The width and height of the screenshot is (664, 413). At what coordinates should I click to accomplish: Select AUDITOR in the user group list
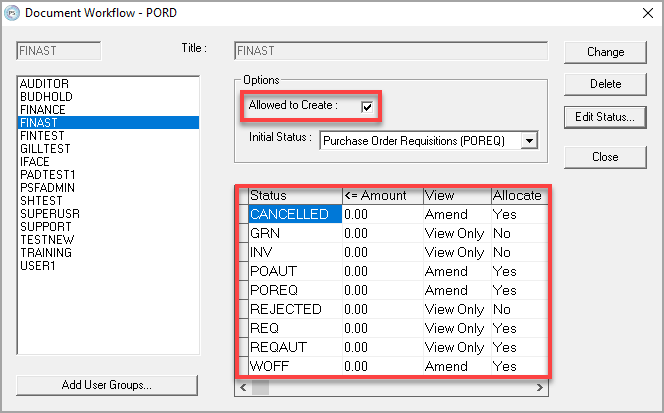point(44,83)
